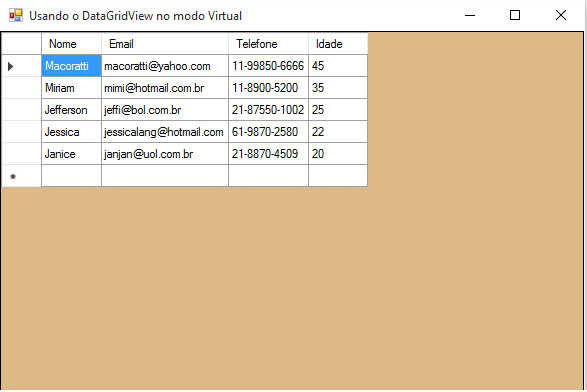Image resolution: width=587 pixels, height=392 pixels.
Task: Select phone cell 11-8900-5200
Action: pyautogui.click(x=268, y=88)
